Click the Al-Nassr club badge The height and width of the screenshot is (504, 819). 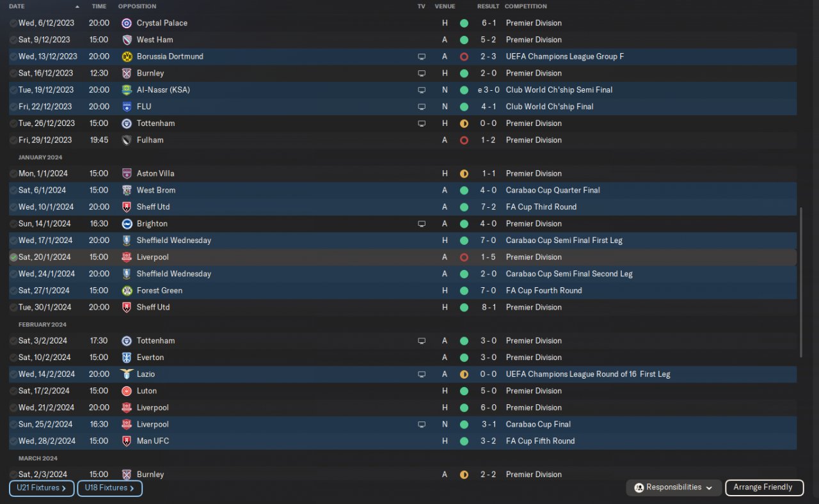click(x=127, y=90)
